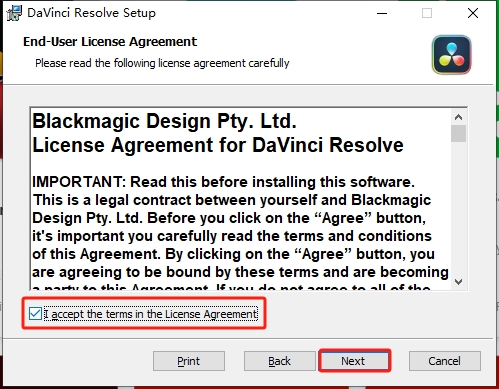Click the license text scrollbar thumb
The width and height of the screenshot is (499, 389).
458,133
